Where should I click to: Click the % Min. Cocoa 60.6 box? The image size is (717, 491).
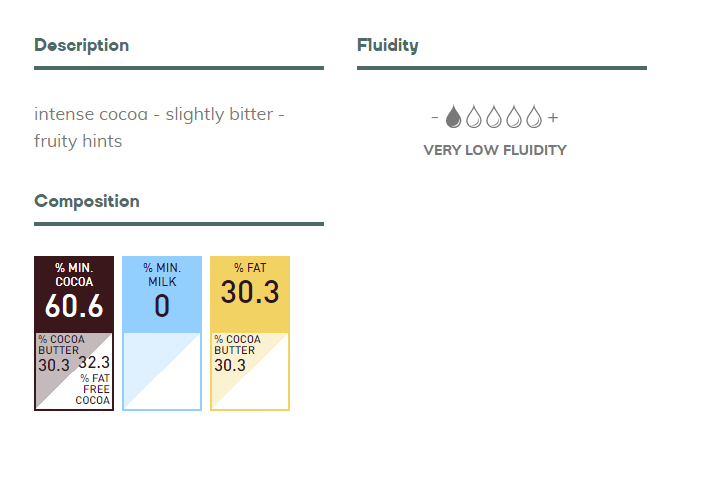(x=74, y=333)
